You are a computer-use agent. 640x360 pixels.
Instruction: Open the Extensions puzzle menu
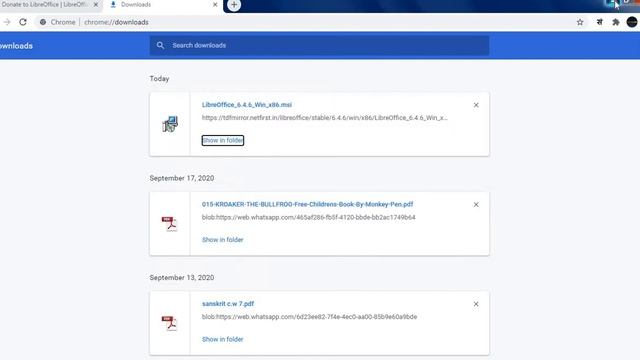coord(616,22)
